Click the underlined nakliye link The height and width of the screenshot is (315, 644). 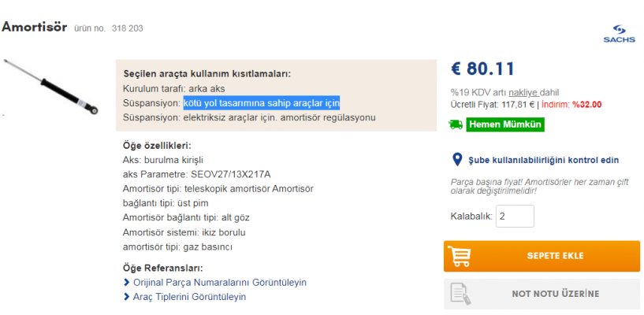click(x=523, y=93)
